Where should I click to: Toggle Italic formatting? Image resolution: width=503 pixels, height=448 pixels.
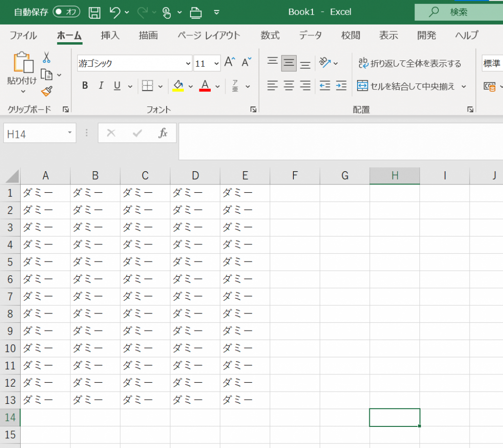pyautogui.click(x=101, y=86)
